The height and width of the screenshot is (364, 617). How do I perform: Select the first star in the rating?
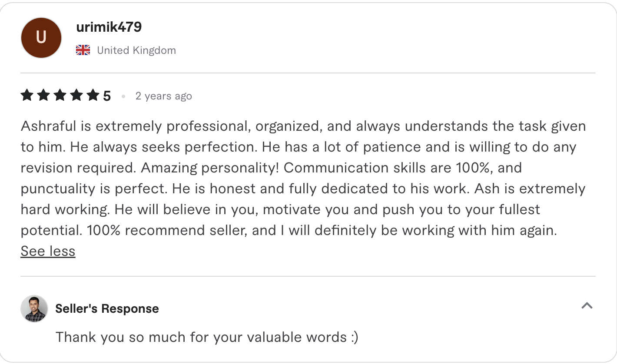[27, 95]
